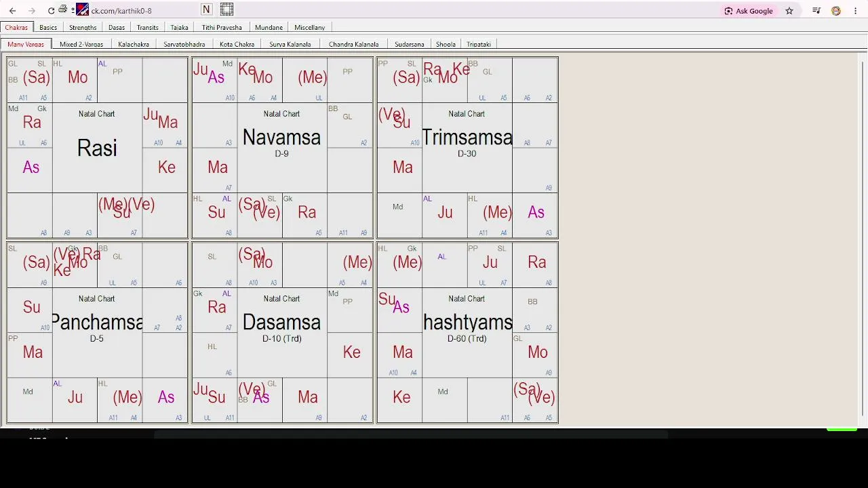
Task: Open the browser profile avatar
Action: [x=836, y=11]
